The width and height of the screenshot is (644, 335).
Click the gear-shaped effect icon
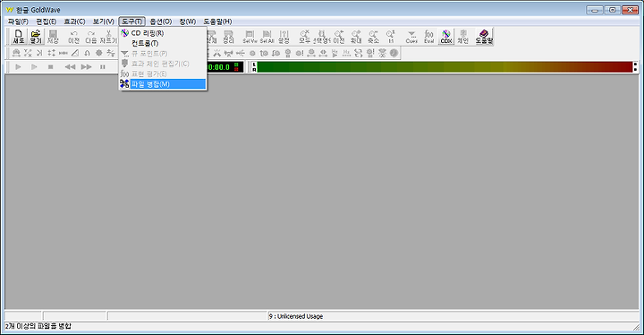coord(98,53)
